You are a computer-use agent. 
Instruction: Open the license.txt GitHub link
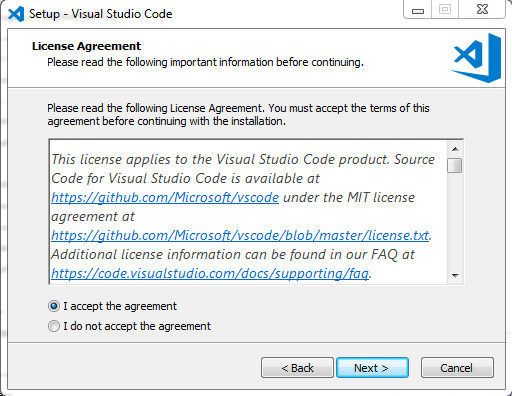coord(240,235)
